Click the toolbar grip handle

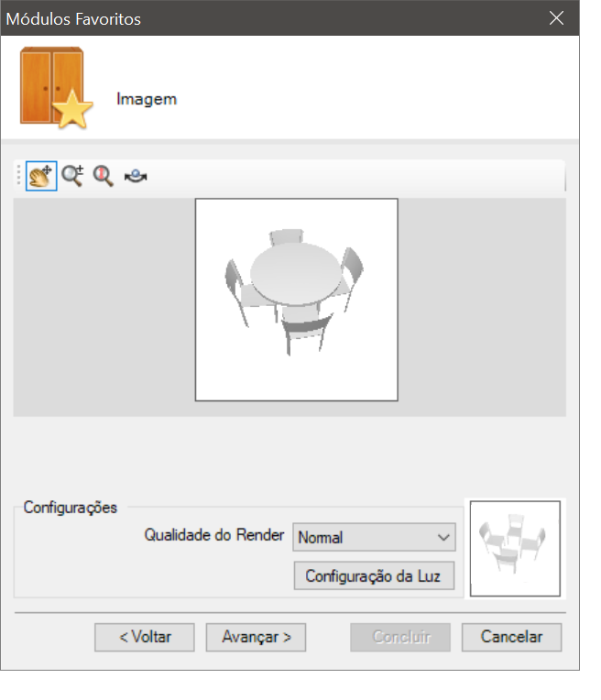18,175
